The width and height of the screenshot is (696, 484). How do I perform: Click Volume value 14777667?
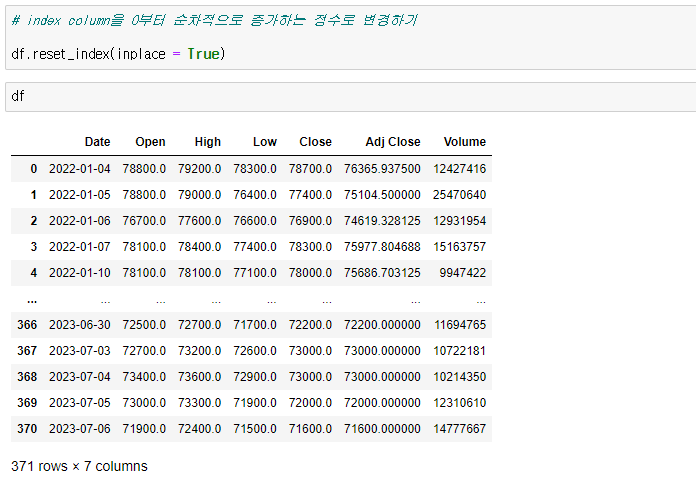459,428
